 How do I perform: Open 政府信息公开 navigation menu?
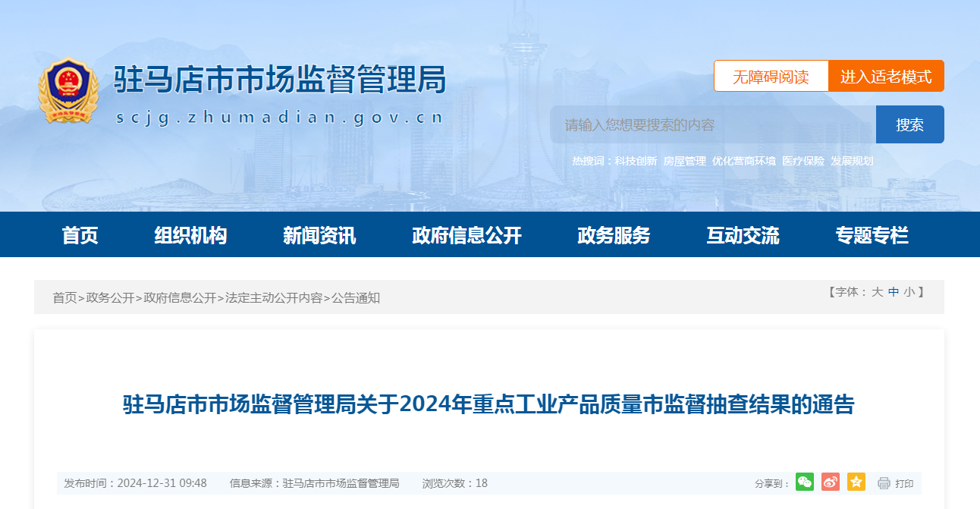point(466,235)
